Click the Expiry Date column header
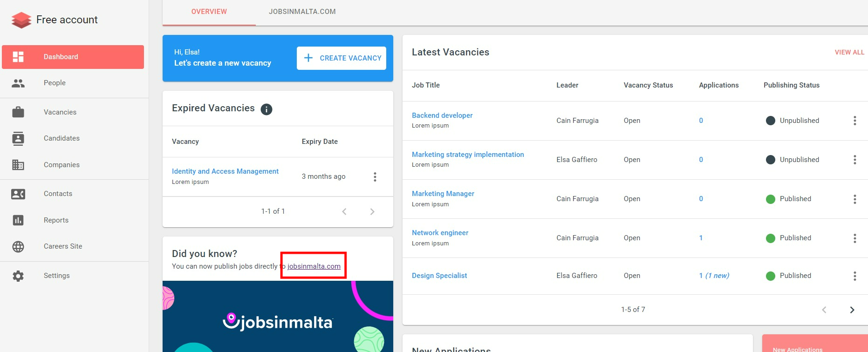Screen dimensions: 868x352 pyautogui.click(x=320, y=142)
